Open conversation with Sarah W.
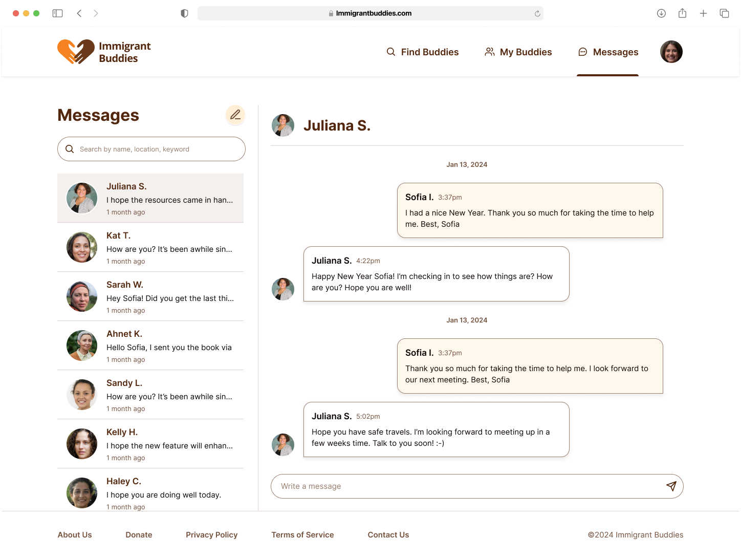The image size is (741, 560). [150, 296]
